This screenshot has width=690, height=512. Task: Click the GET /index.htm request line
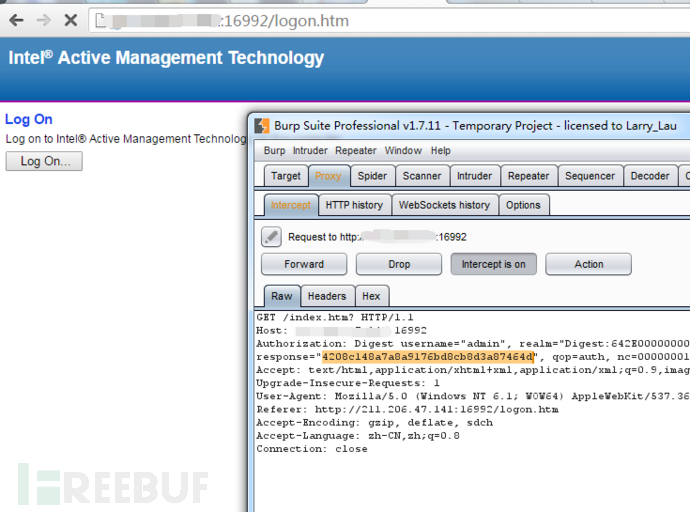[x=335, y=317]
